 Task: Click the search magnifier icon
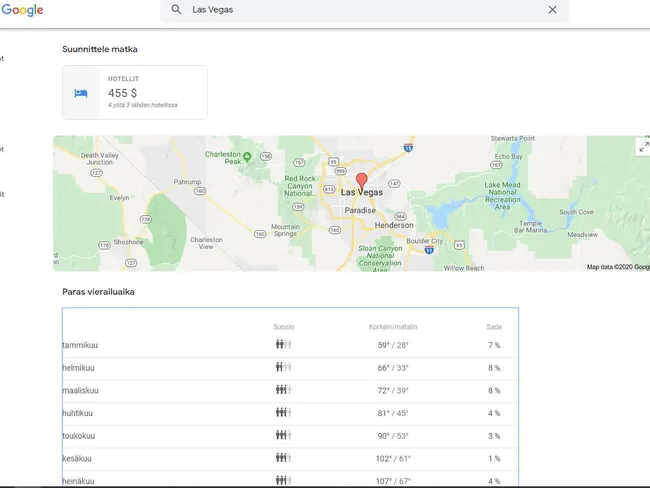pos(176,10)
